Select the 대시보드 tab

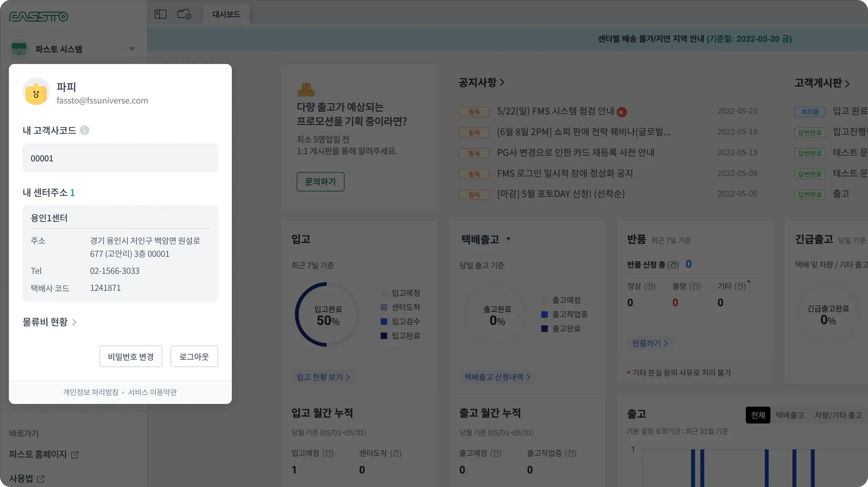tap(226, 14)
